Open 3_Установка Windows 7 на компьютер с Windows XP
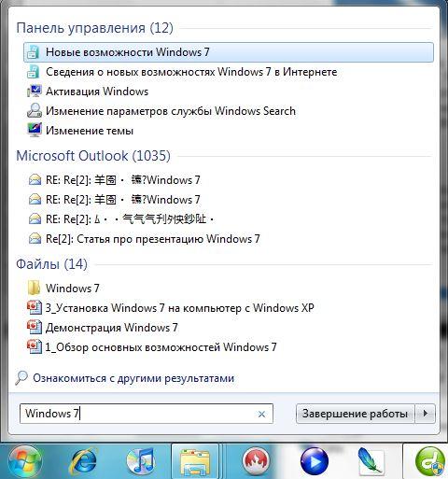448x479 pixels. 180,308
